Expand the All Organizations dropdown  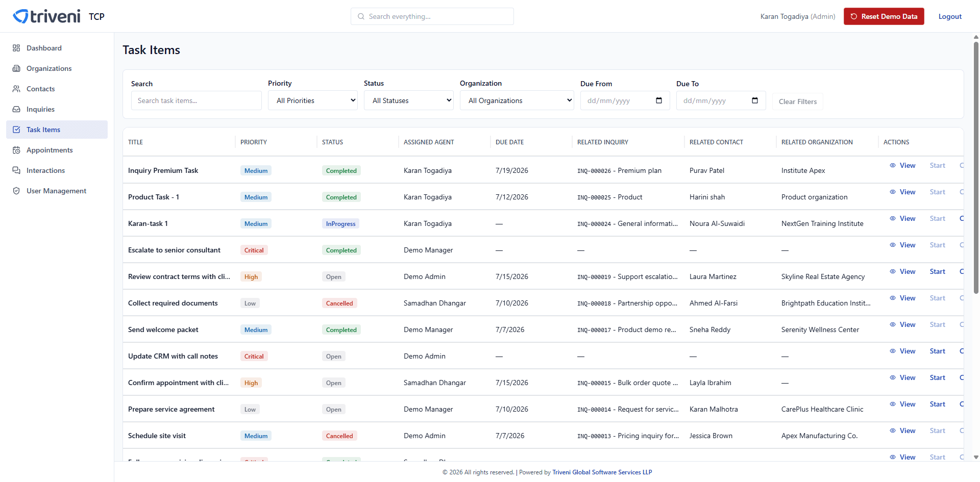(x=517, y=100)
